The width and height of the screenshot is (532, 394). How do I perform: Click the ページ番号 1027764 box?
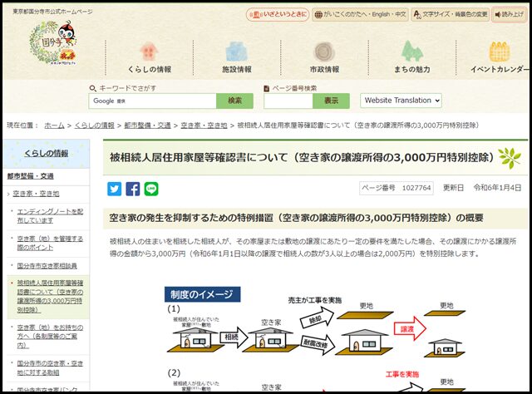point(397,188)
